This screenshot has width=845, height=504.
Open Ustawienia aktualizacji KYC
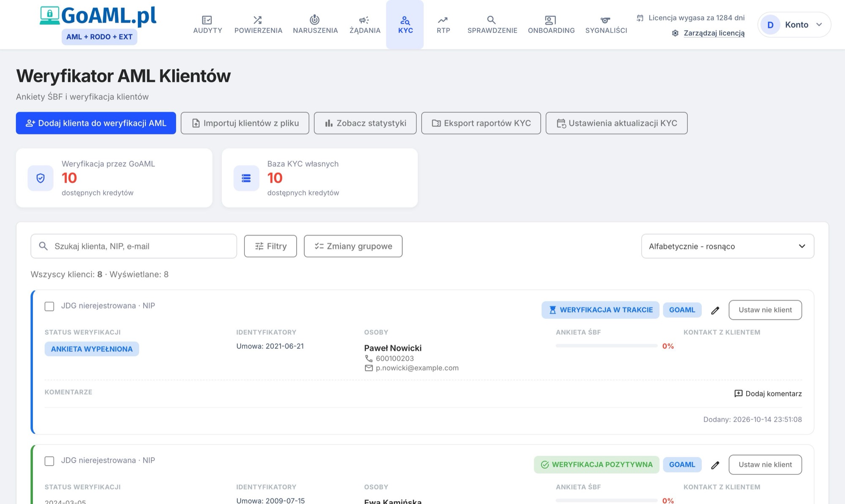[616, 123]
